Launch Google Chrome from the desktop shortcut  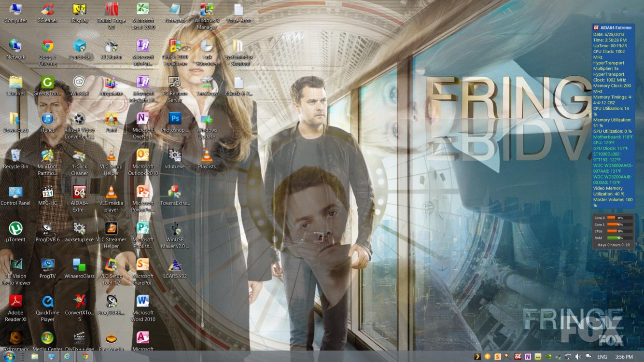pyautogui.click(x=47, y=53)
